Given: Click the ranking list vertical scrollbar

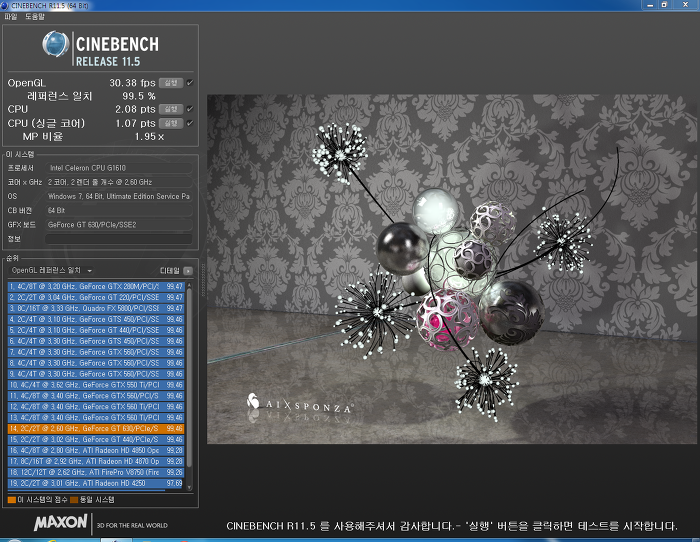Looking at the screenshot, I should click(189, 377).
